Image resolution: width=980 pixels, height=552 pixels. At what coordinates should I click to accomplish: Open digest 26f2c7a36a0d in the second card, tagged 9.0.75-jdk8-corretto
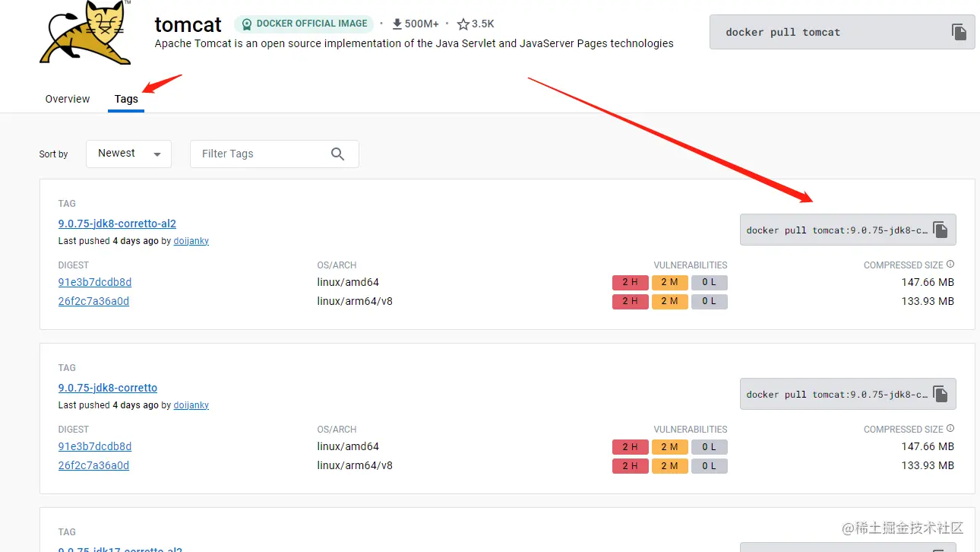93,465
